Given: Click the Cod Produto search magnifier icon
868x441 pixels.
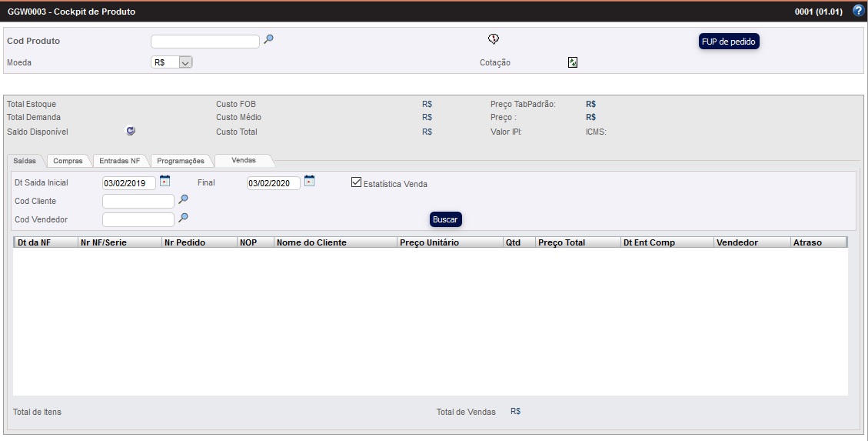Looking at the screenshot, I should tap(268, 40).
